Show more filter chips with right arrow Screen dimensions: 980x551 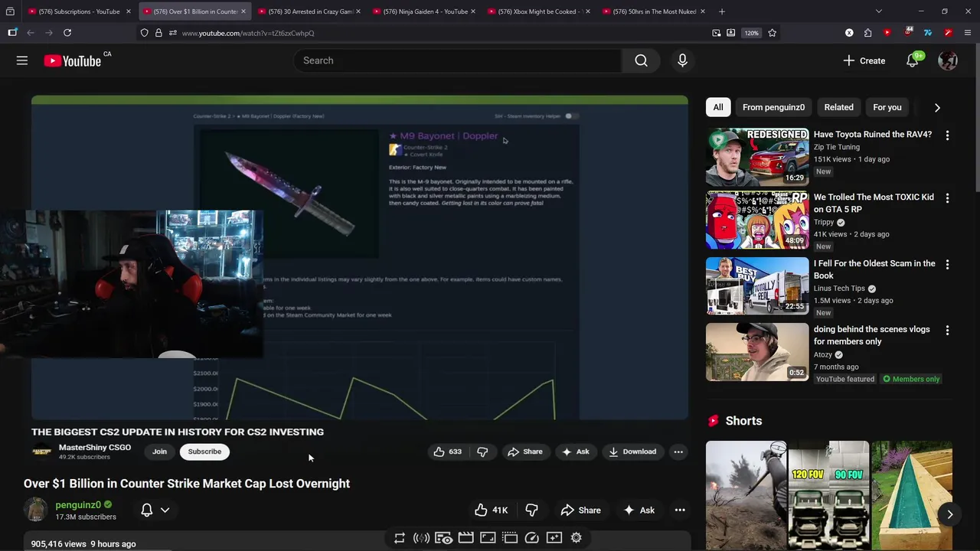(x=937, y=108)
